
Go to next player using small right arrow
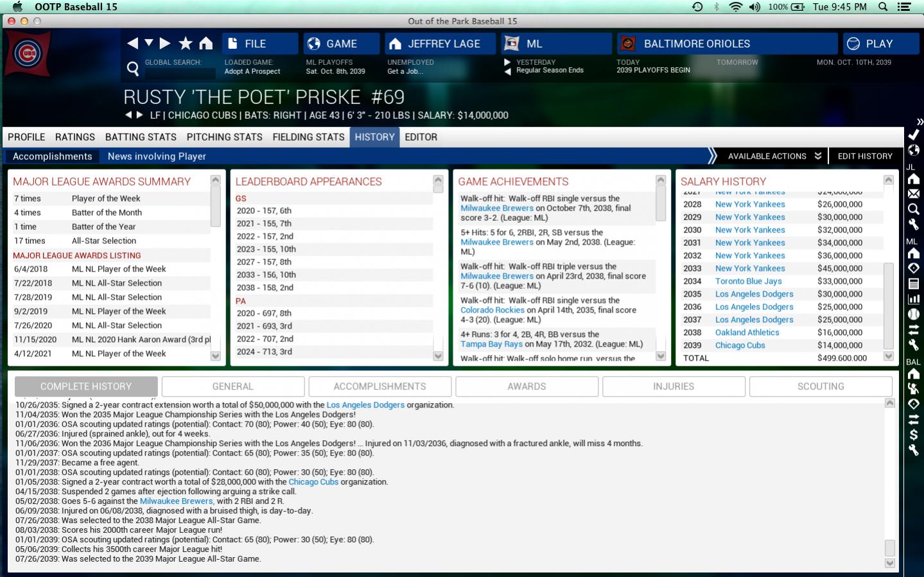(x=139, y=115)
